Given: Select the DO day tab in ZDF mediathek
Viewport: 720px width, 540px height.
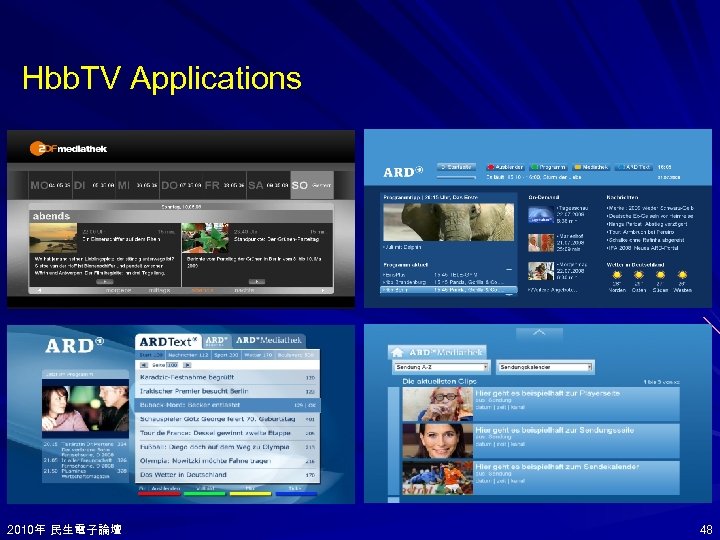Looking at the screenshot, I should click(181, 185).
